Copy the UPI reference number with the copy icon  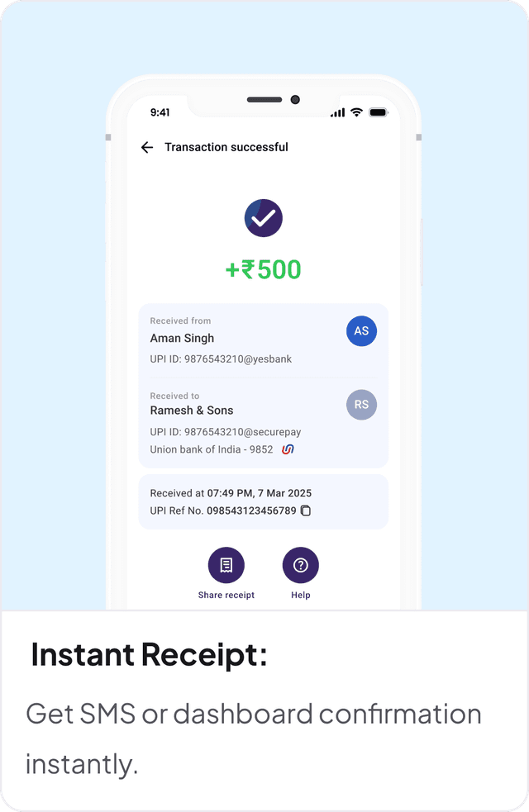click(x=306, y=510)
